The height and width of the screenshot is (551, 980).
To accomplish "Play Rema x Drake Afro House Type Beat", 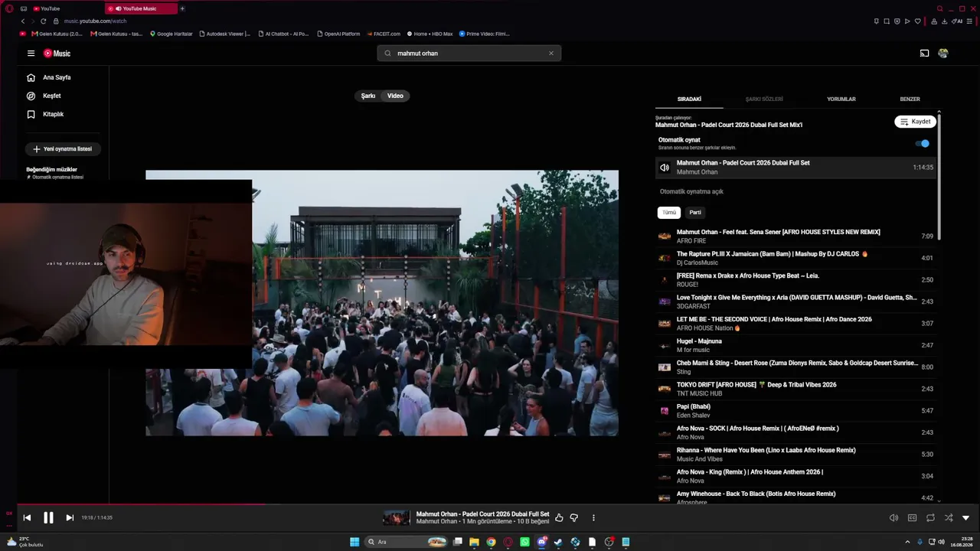I will 795,280.
